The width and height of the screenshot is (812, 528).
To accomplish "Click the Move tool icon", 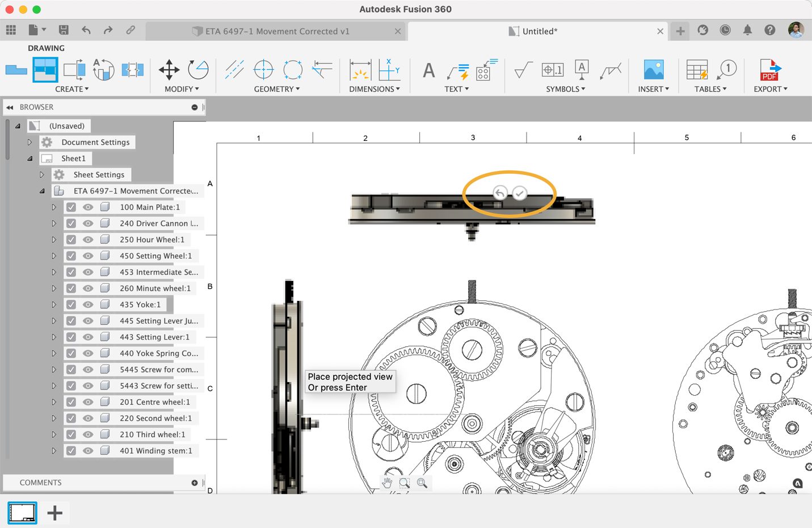I will pyautogui.click(x=169, y=70).
